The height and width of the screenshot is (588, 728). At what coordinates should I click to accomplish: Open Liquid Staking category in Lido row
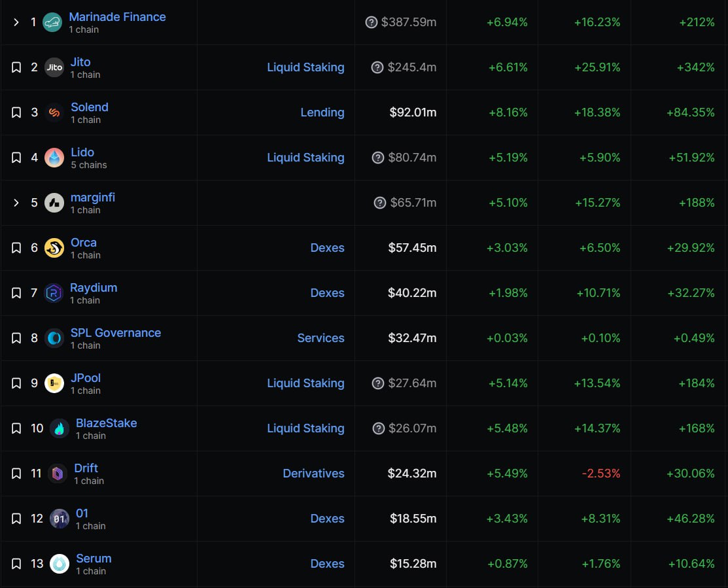pyautogui.click(x=305, y=158)
